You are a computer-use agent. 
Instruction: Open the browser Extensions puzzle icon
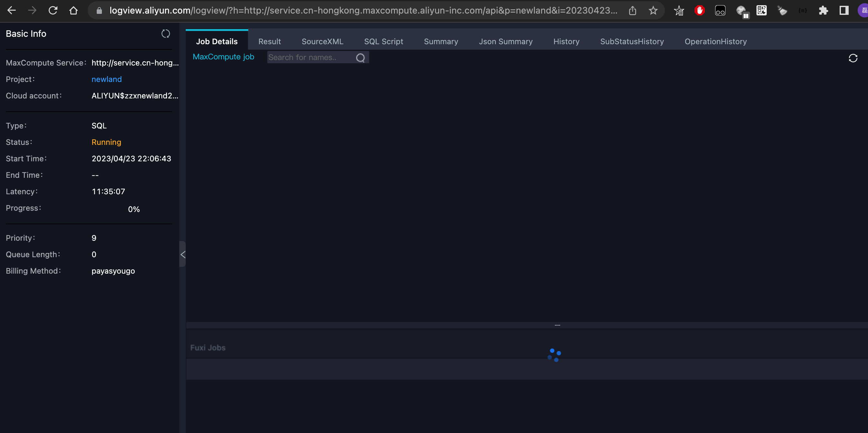click(x=823, y=11)
